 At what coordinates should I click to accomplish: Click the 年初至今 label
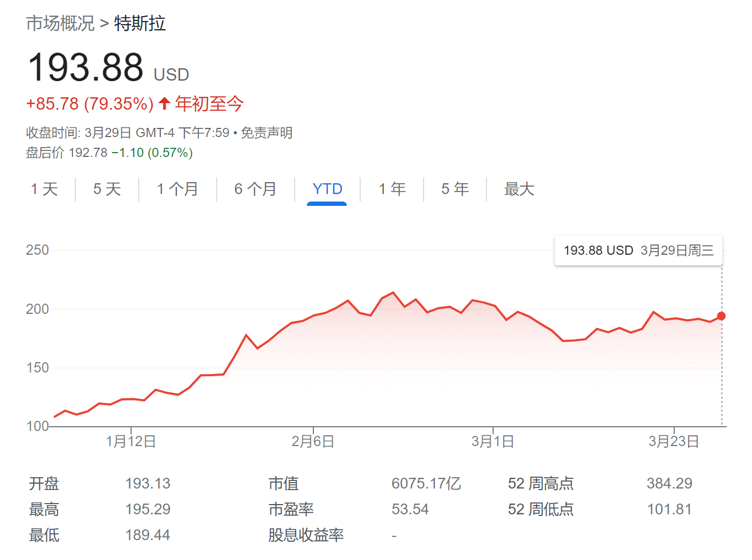pyautogui.click(x=209, y=104)
